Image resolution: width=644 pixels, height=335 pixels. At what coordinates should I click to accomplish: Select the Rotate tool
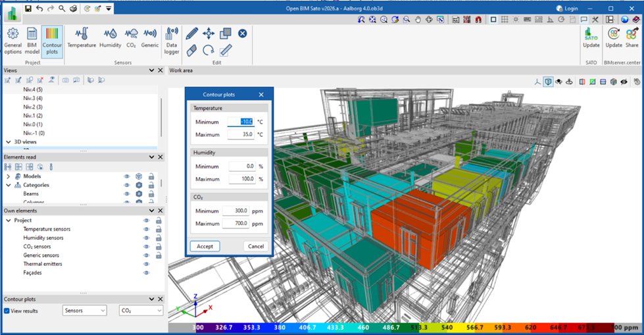[209, 51]
